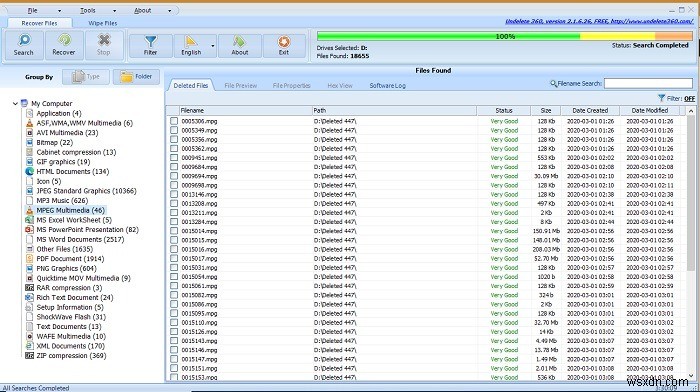Open the language dropdown arrow beside English
The width and height of the screenshot is (700, 392).
point(212,46)
